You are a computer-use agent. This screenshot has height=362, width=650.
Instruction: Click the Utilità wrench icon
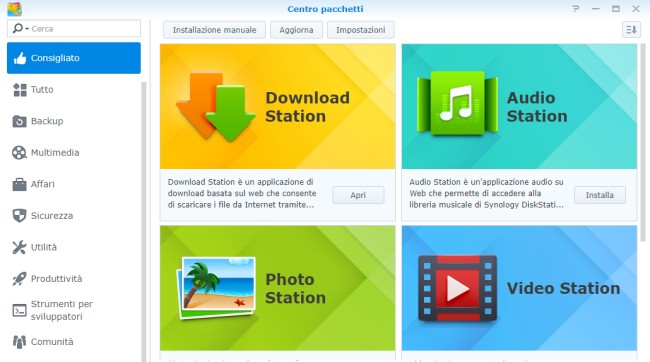click(x=19, y=247)
